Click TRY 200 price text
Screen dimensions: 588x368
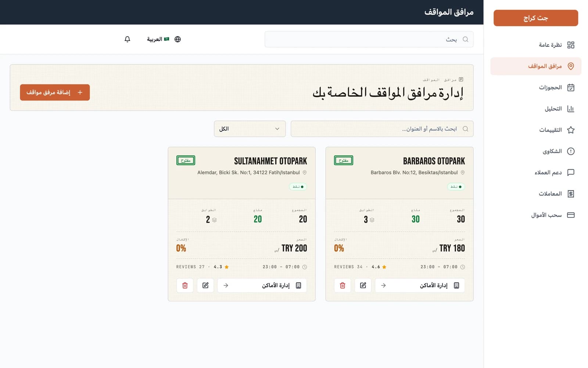coord(294,248)
